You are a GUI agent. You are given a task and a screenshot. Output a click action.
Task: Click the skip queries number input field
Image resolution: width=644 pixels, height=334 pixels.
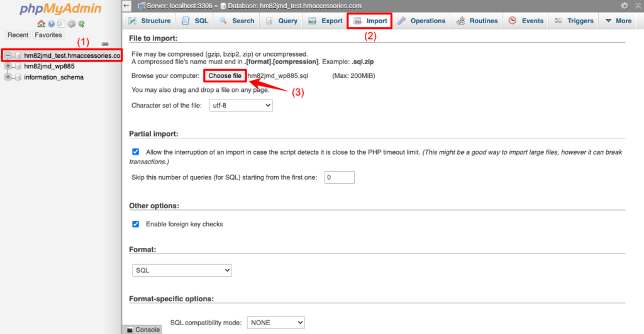click(339, 177)
